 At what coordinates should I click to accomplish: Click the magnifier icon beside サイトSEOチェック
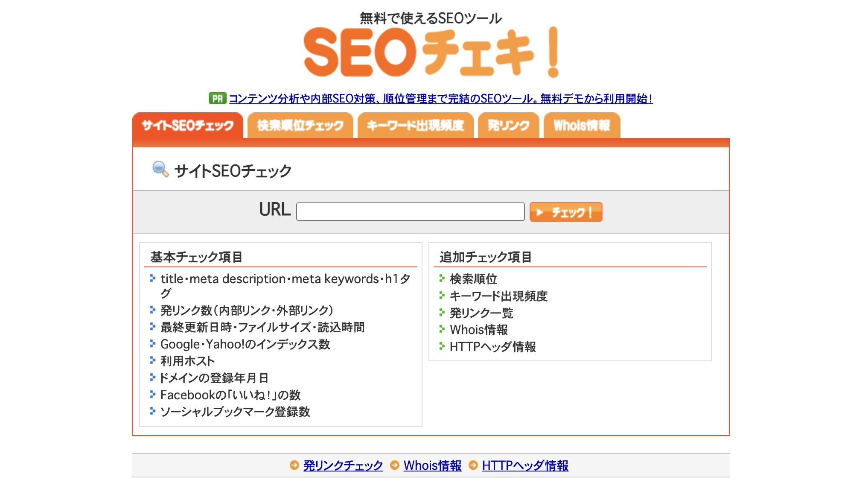tap(160, 170)
